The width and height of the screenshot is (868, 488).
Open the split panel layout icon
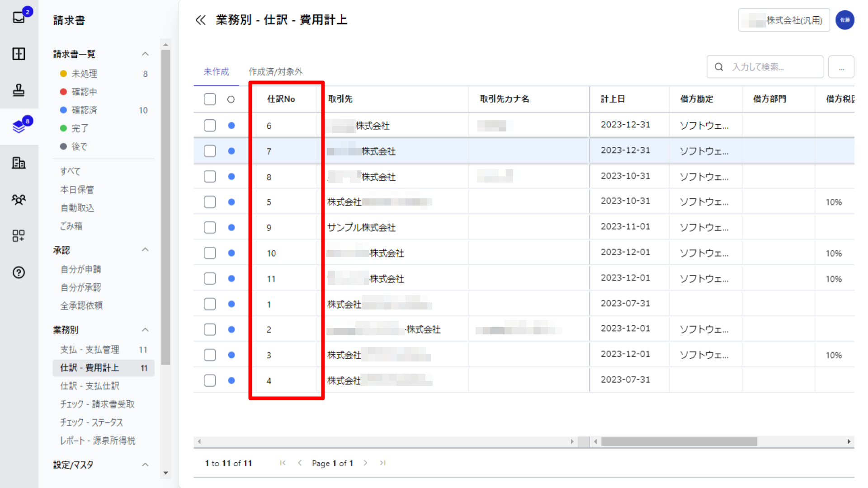[19, 54]
